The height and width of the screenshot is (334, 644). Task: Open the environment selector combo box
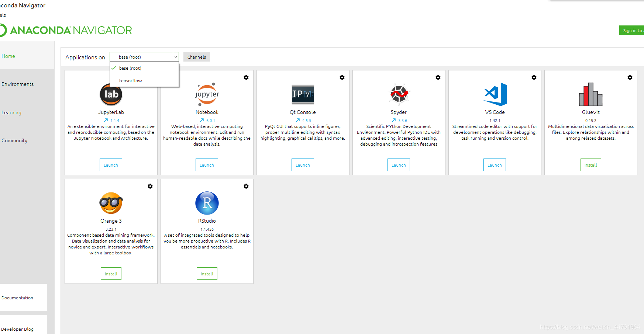coord(144,57)
